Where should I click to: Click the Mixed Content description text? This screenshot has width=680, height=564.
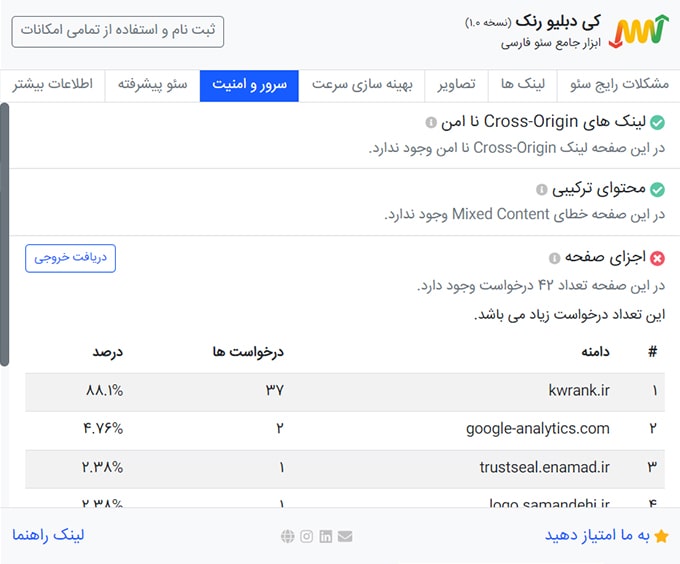pos(524,215)
